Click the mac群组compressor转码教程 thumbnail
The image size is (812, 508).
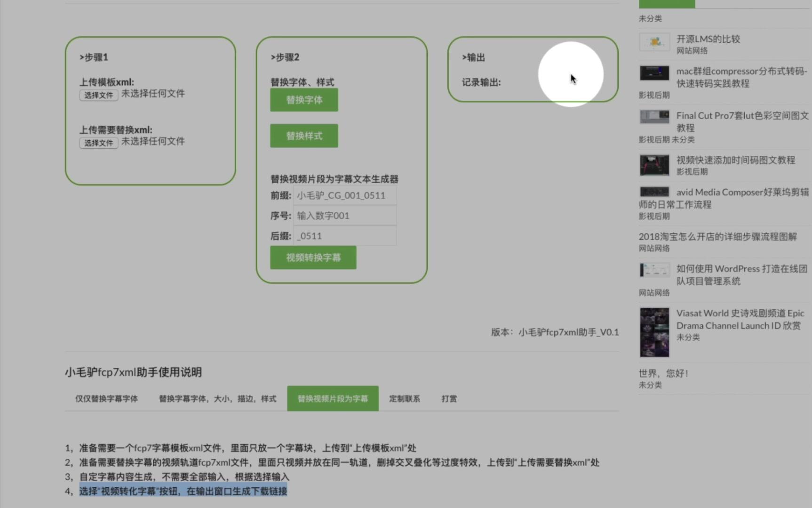coord(654,73)
